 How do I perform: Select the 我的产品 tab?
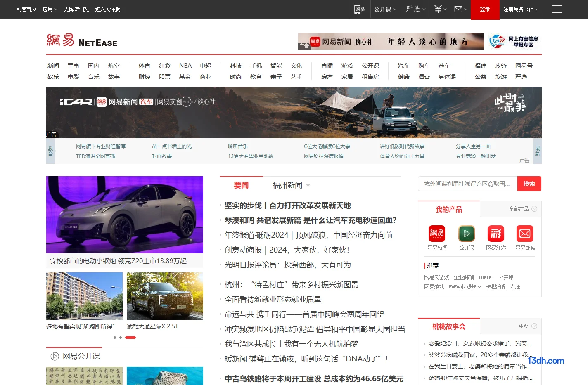click(x=449, y=209)
